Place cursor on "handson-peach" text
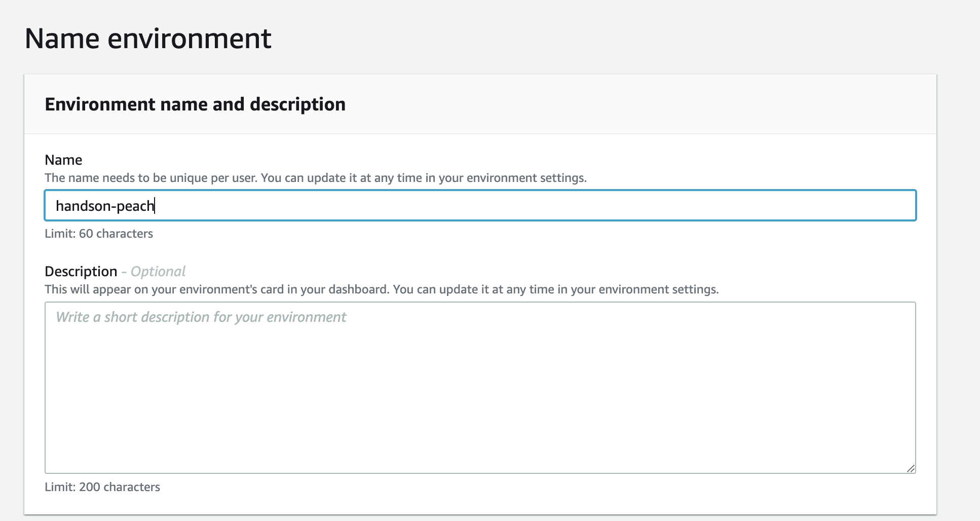980x521 pixels. click(x=105, y=206)
